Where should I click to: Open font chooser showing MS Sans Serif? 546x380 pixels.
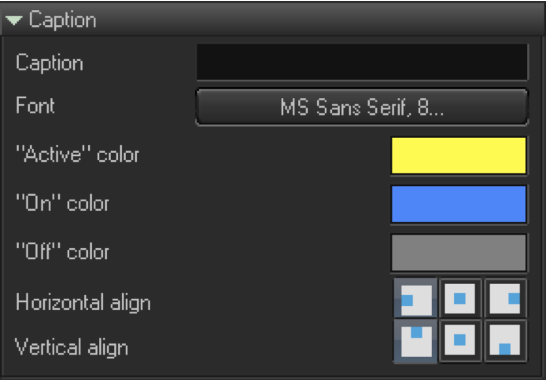(x=362, y=107)
